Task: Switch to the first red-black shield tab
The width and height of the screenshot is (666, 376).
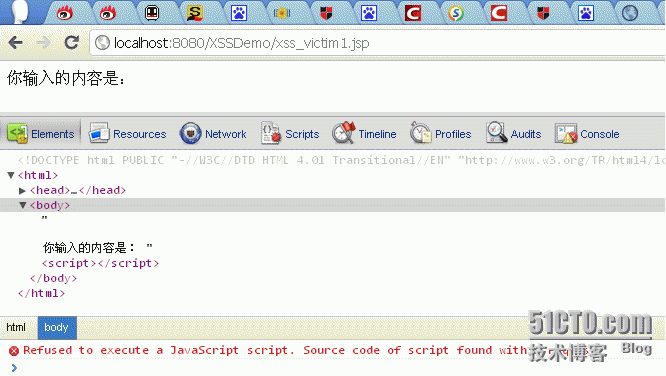Action: click(x=326, y=13)
